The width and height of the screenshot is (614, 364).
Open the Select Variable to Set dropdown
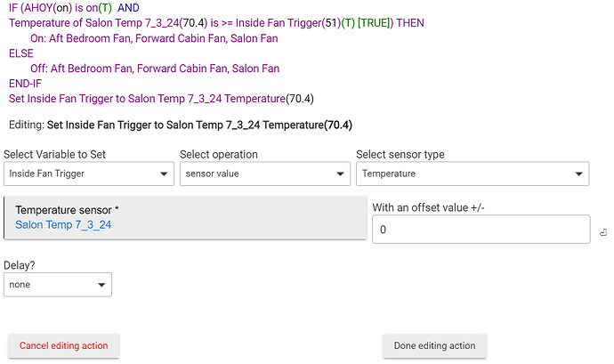pyautogui.click(x=89, y=174)
